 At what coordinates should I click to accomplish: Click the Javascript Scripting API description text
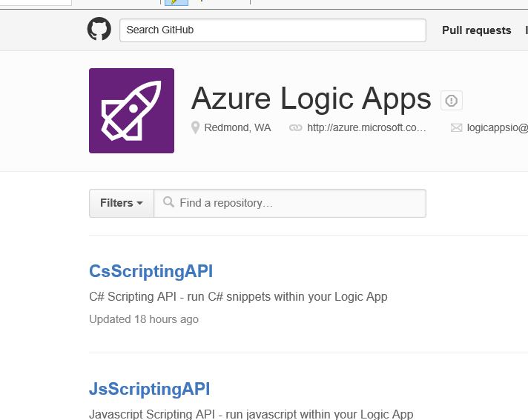[251, 414]
